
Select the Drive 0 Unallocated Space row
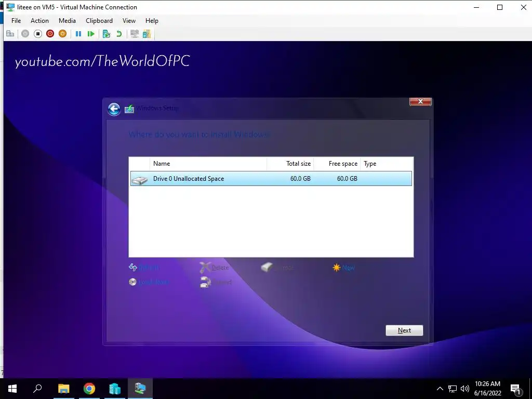tap(271, 179)
